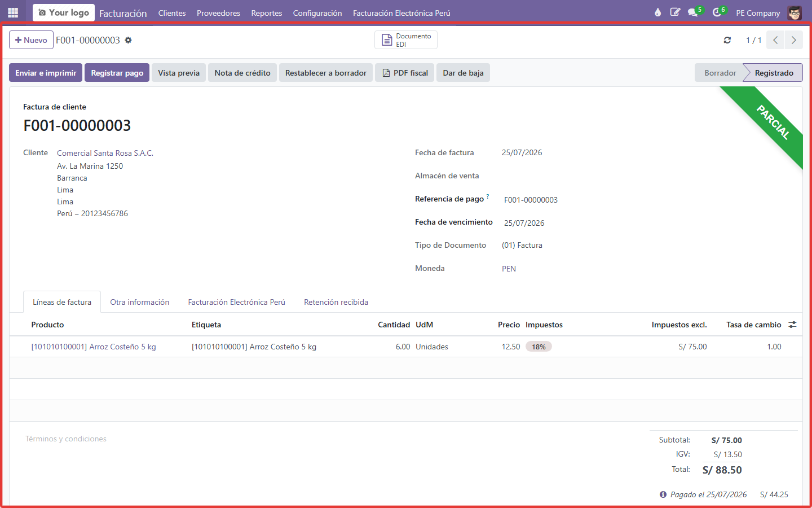812x508 pixels.
Task: Click the Total amount S/ 88.50
Action: pyautogui.click(x=722, y=470)
